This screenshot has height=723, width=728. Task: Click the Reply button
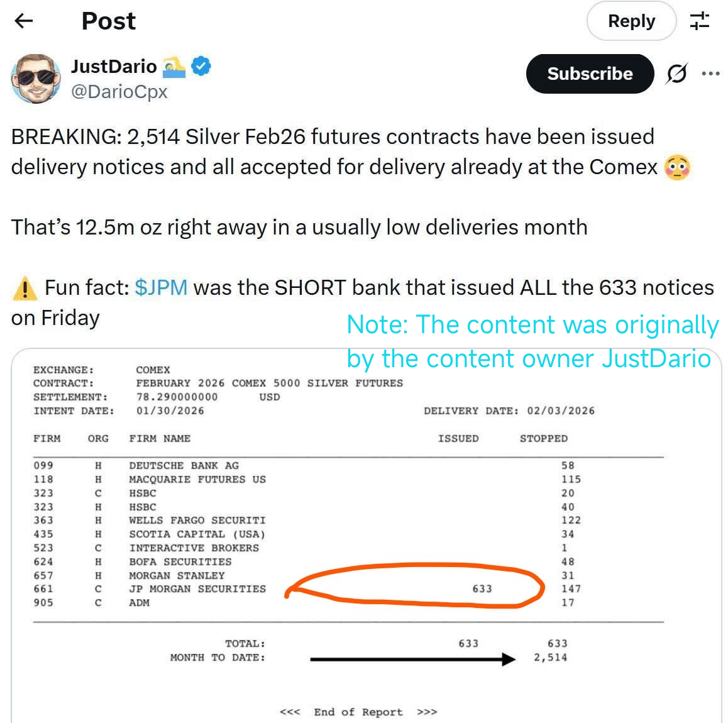[631, 21]
